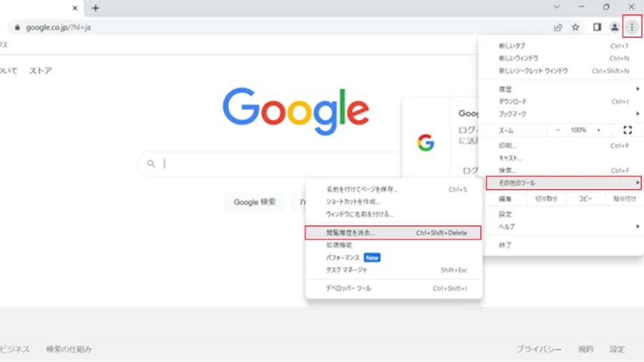
Task: Increase zoom with plus button
Action: [x=598, y=130]
